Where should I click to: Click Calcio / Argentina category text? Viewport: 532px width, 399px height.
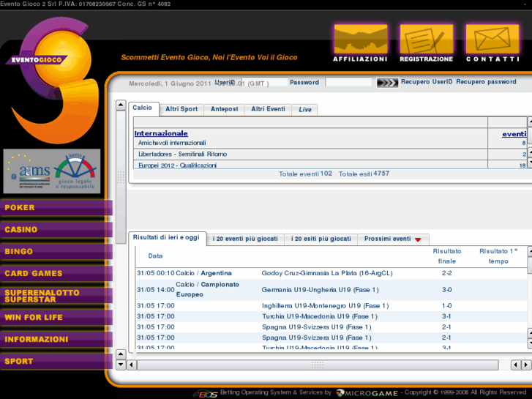click(x=204, y=273)
